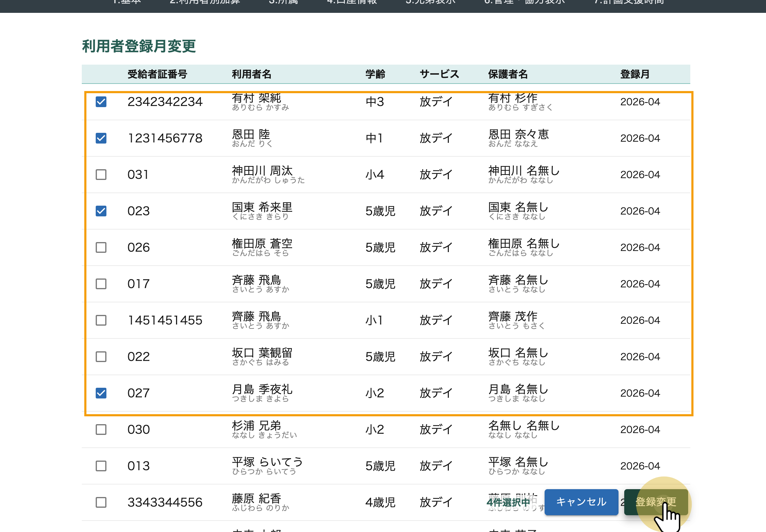Screen dimensions: 766x532
Task: Uncheck the checkbox for 有村 架純
Action: click(x=101, y=102)
